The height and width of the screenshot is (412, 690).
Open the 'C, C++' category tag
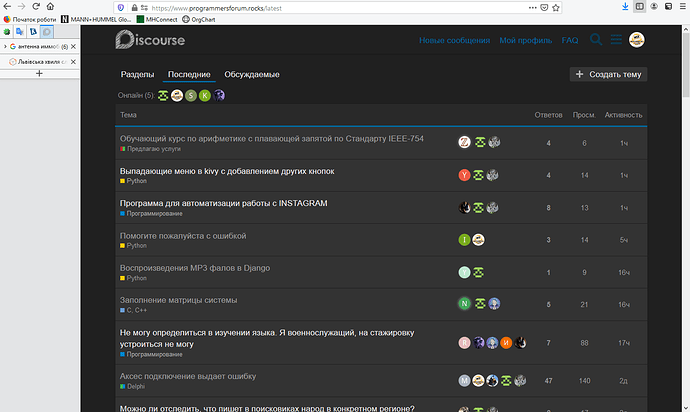(136, 310)
